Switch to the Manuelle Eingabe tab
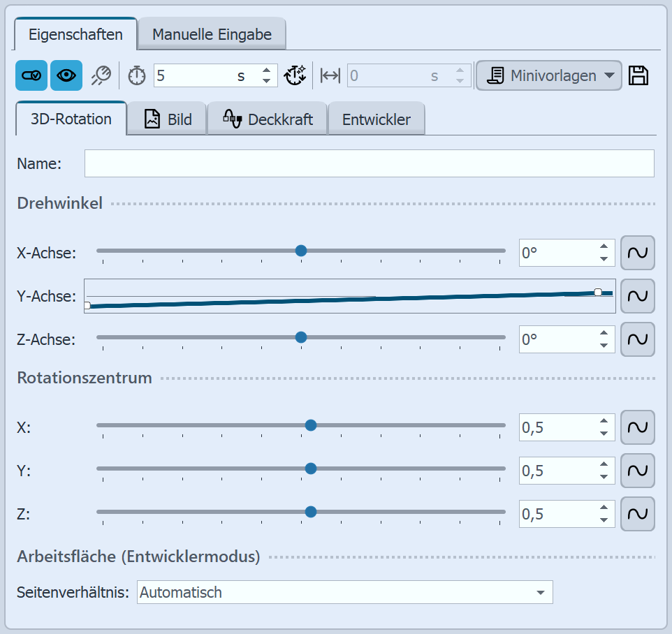 pos(212,32)
